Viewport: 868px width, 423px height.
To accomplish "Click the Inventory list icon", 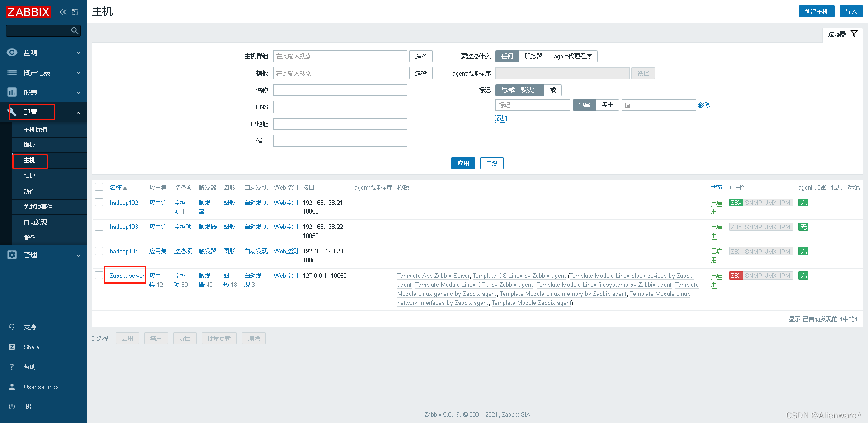I will click(12, 72).
